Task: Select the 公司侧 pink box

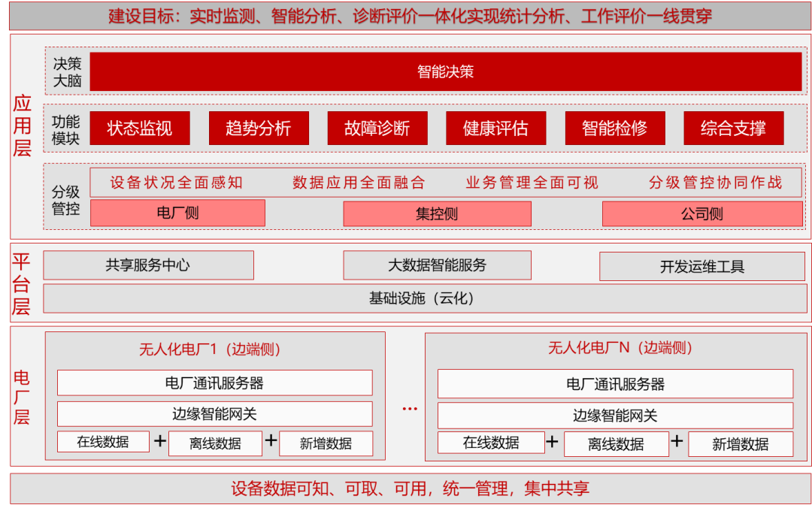Action: [x=701, y=213]
